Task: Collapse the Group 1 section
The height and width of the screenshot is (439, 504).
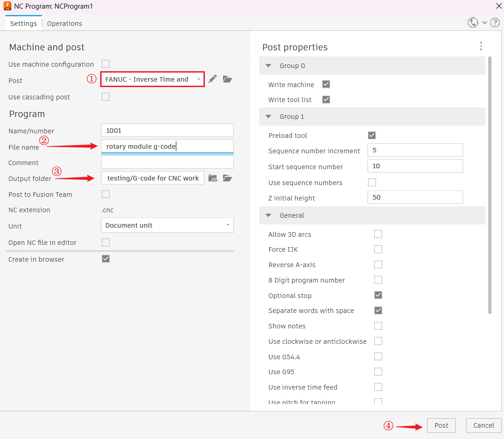Action: [268, 117]
